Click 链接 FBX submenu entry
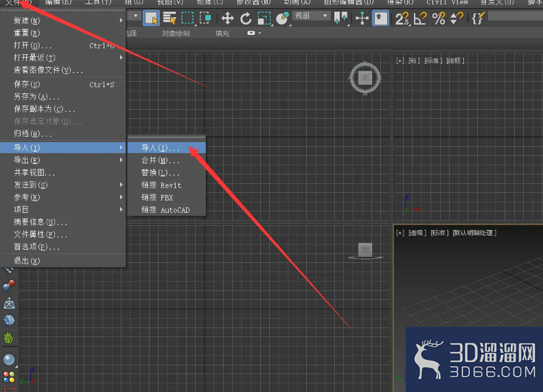Viewport: 543px width, 392px height. pyautogui.click(x=167, y=198)
